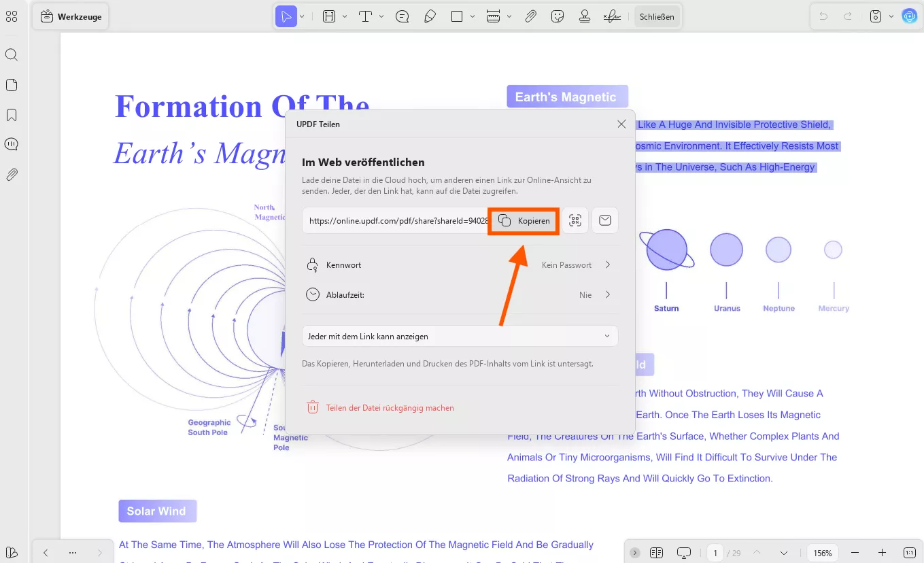
Task: Click the Saturn planet label
Action: coord(666,308)
